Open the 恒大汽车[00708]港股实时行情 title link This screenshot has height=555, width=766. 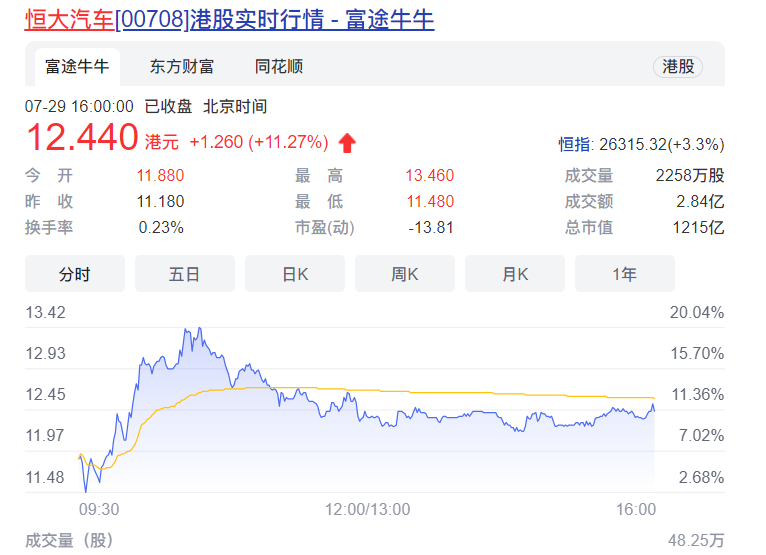[229, 20]
